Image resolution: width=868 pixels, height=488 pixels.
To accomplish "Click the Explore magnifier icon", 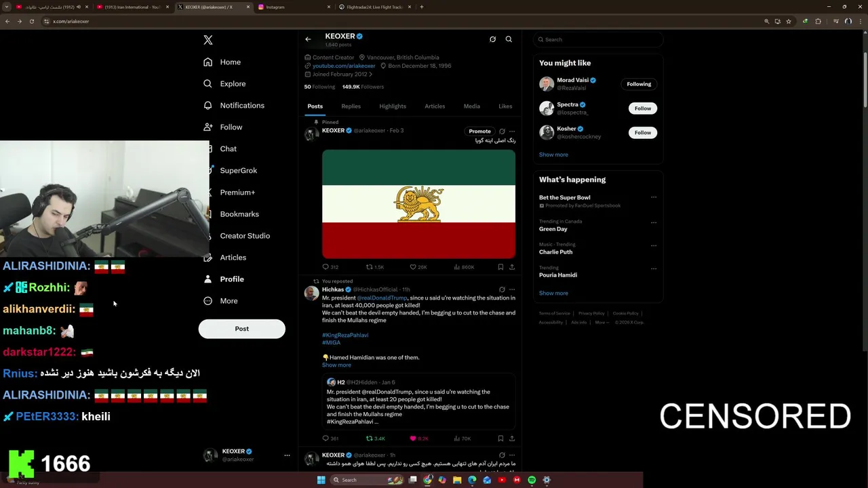I will click(x=208, y=83).
